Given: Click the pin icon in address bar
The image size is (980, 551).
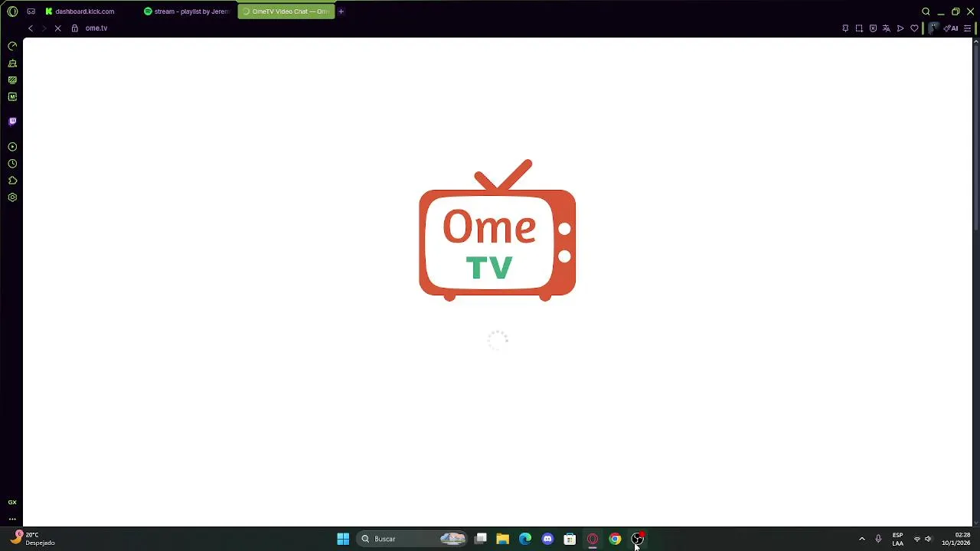Looking at the screenshot, I should click(x=845, y=28).
